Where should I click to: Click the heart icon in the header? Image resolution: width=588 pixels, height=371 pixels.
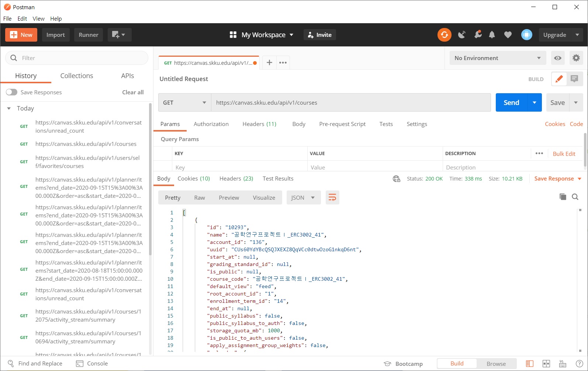click(508, 35)
